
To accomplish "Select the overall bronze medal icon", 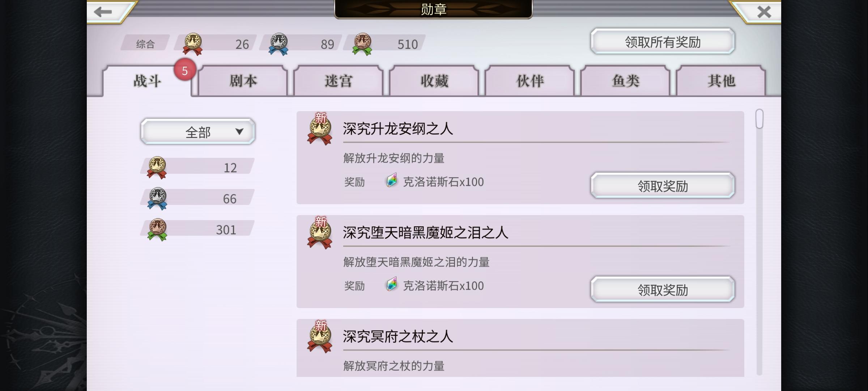I will click(x=362, y=44).
